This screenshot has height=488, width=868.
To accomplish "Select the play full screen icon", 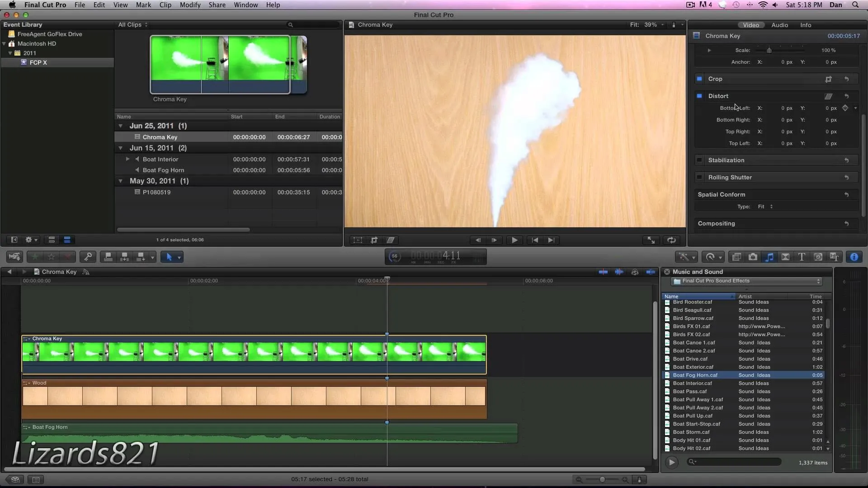I will coord(651,240).
